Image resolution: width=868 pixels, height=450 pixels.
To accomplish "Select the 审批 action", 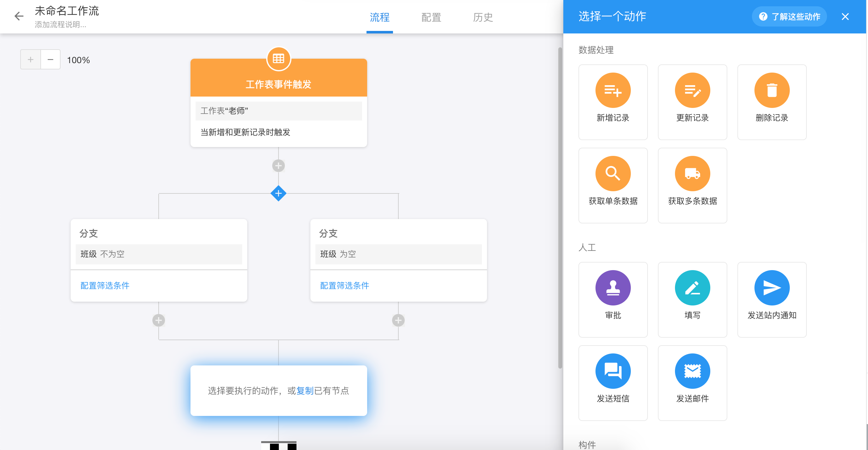I will coord(613,299).
